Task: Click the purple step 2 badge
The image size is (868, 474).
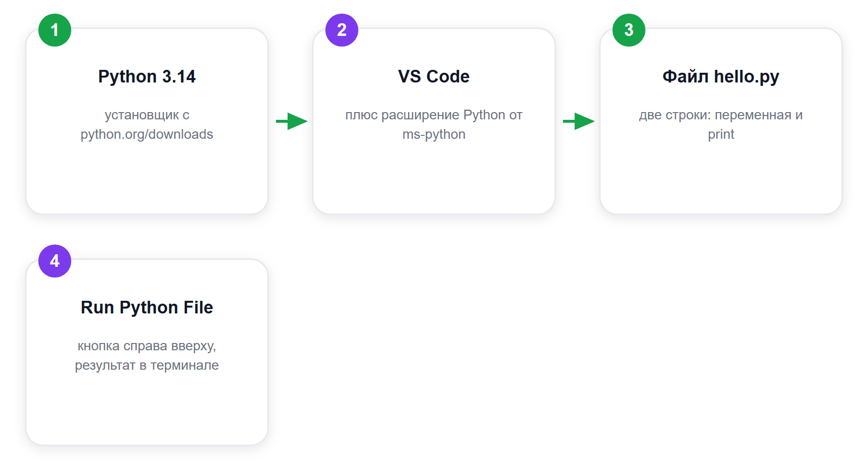Action: [342, 30]
